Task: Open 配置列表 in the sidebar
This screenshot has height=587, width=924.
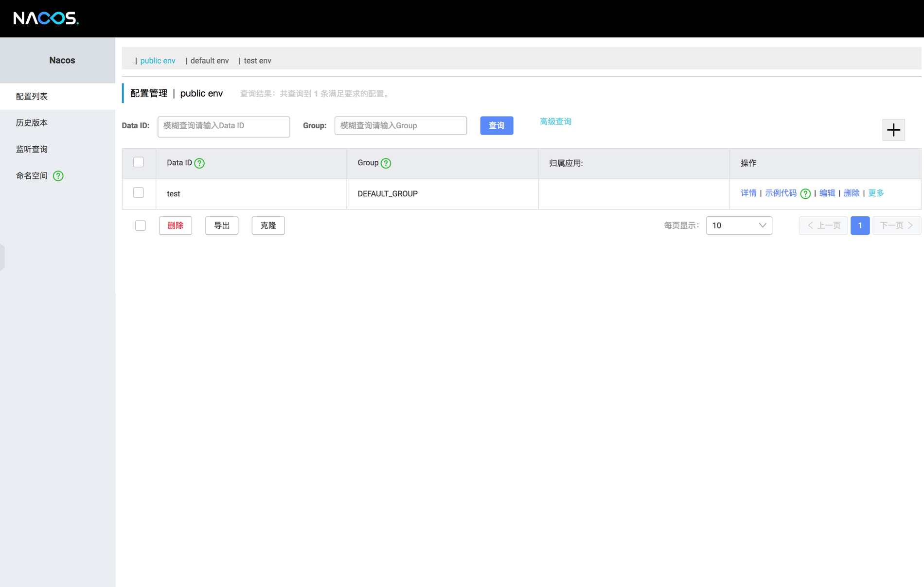Action: click(57, 96)
